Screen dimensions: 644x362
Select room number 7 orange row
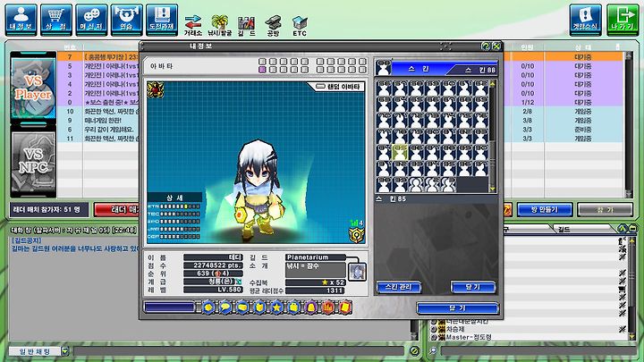pyautogui.click(x=98, y=56)
